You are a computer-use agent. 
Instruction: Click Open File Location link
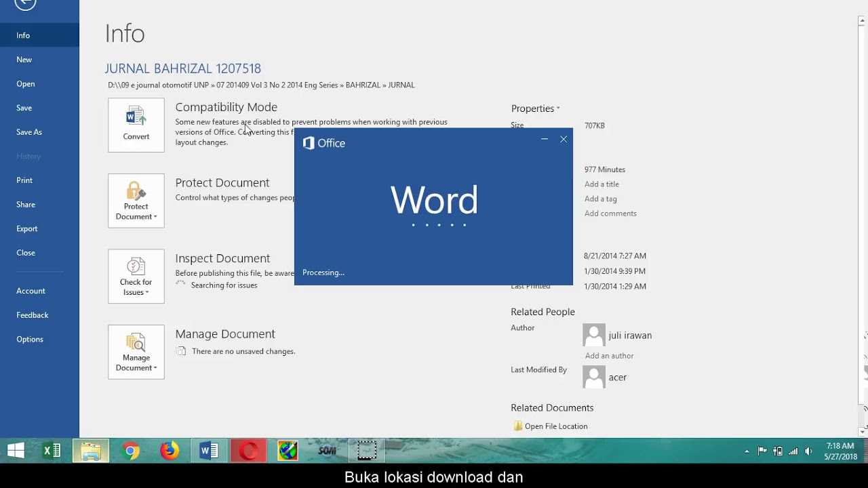pyautogui.click(x=556, y=426)
